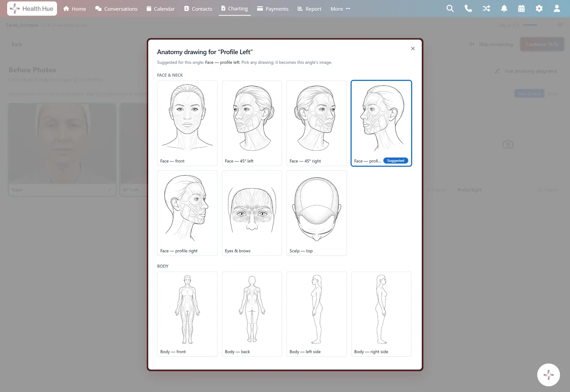Viewport: 570px width, 392px height.
Task: Click the shuffle arrows icon in navbar
Action: (x=486, y=9)
